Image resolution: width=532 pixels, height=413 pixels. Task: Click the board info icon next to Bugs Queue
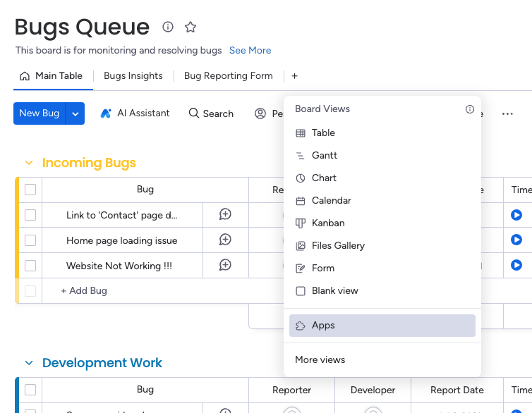tap(168, 27)
